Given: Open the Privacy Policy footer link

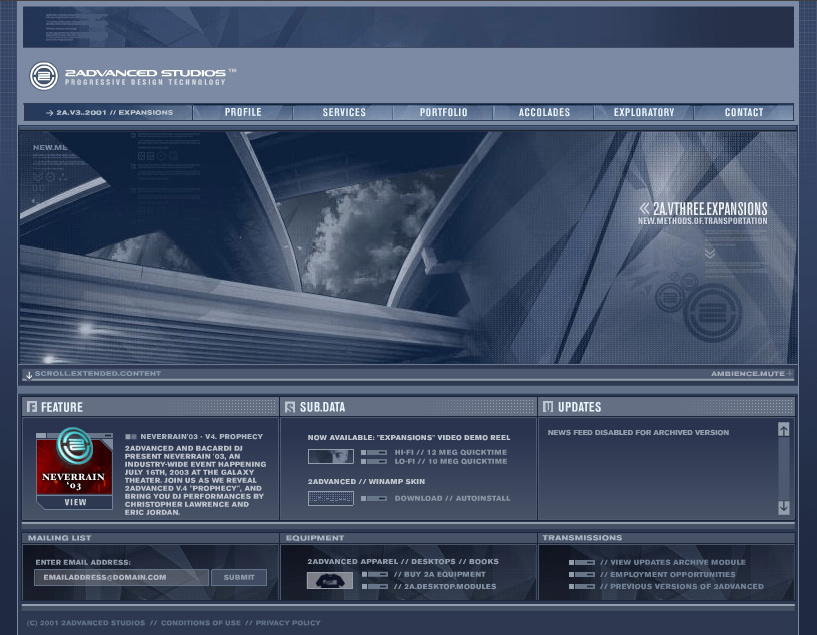Looking at the screenshot, I should click(288, 623).
